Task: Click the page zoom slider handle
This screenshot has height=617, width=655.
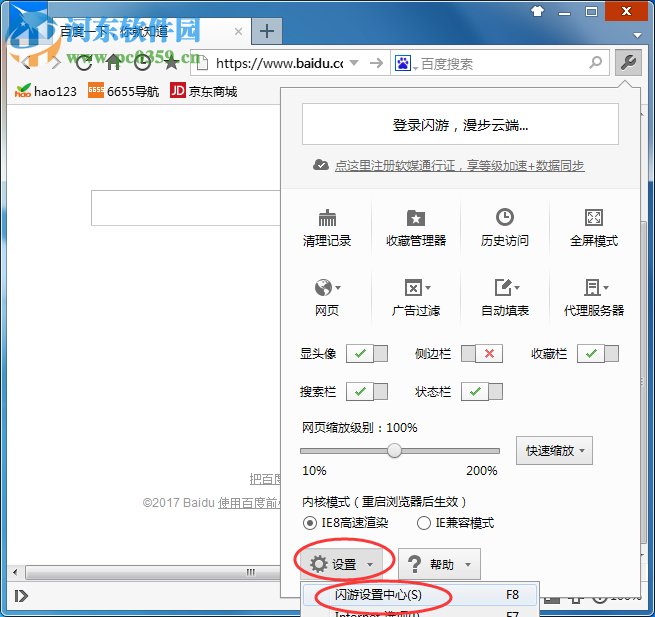Action: [394, 451]
